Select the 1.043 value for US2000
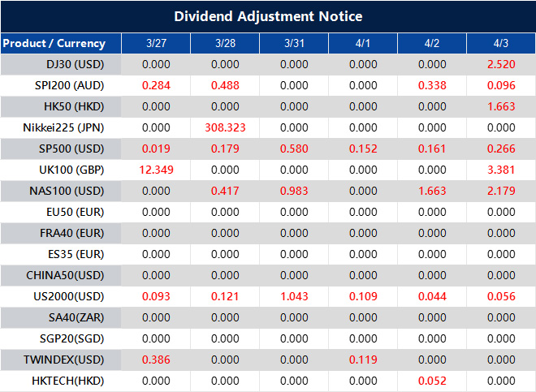Viewport: 536px width, 392px height. tap(294, 296)
